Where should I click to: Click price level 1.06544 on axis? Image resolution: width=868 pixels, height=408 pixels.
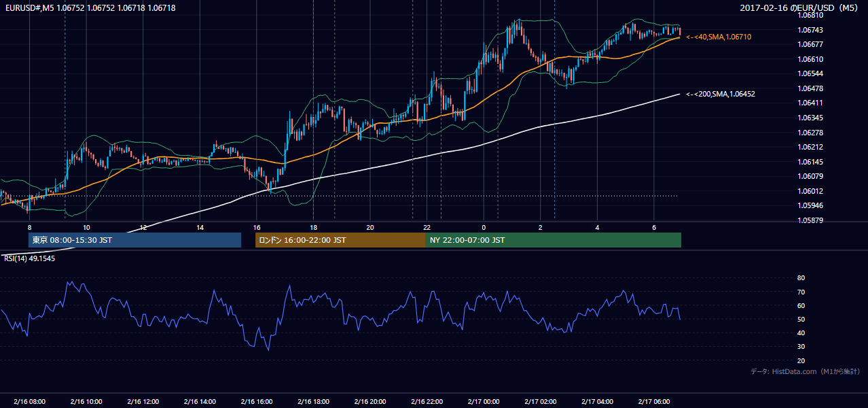810,73
